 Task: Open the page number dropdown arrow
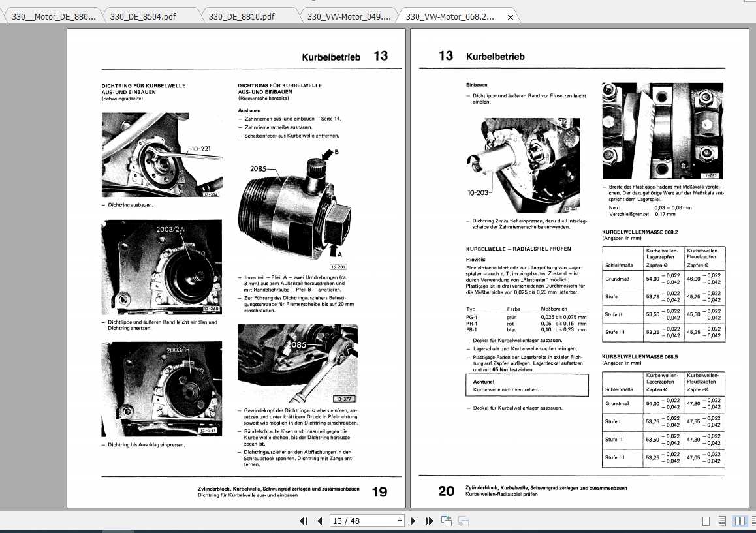point(400,521)
